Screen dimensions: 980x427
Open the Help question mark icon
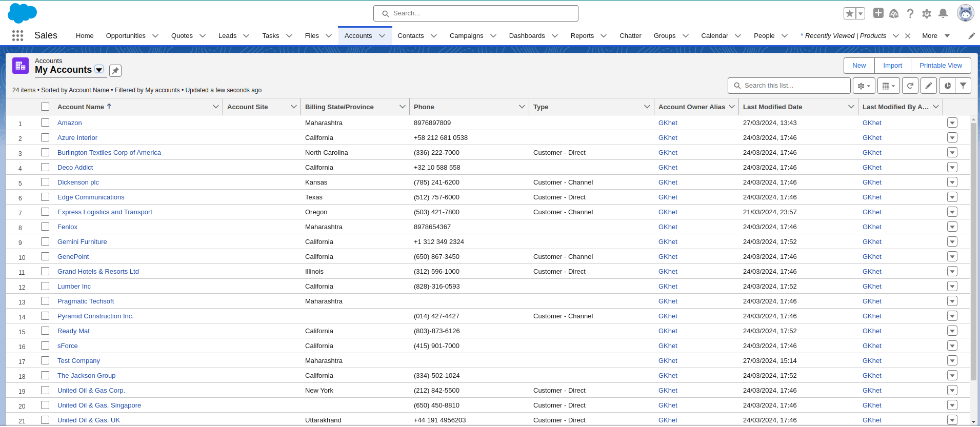(910, 13)
